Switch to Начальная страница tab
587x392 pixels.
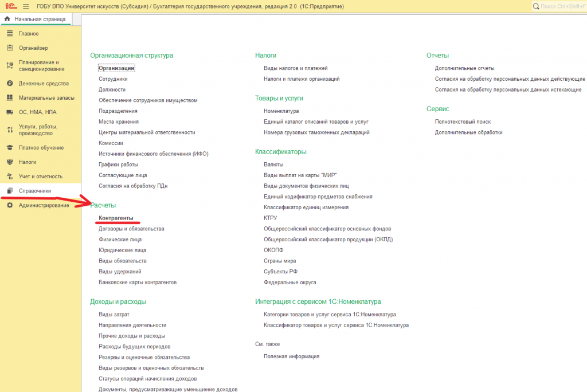[x=36, y=19]
